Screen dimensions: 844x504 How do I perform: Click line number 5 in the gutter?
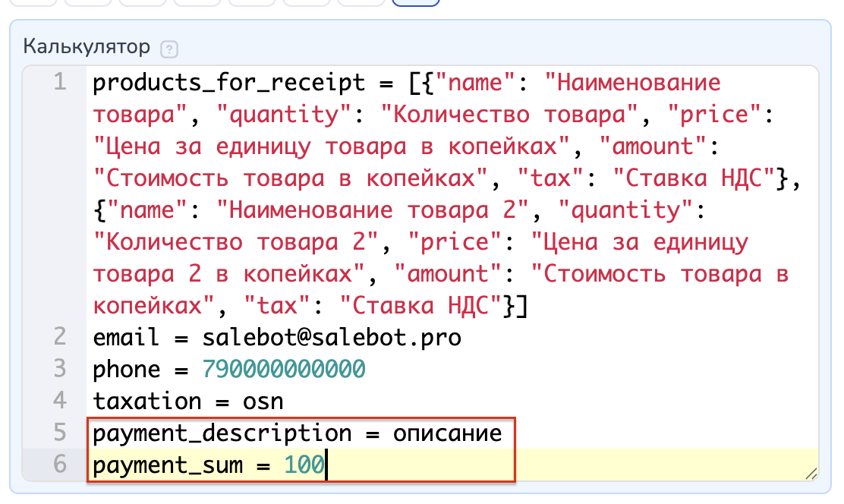[59, 433]
